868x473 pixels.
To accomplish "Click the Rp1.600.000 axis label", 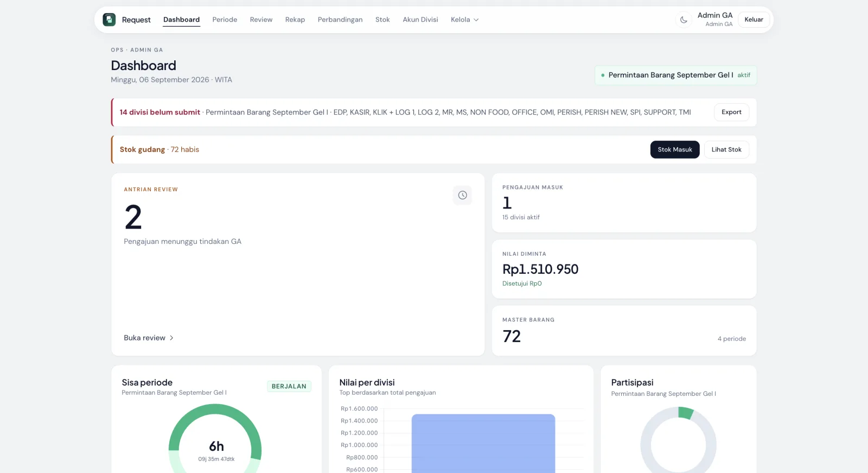I will (x=359, y=408).
